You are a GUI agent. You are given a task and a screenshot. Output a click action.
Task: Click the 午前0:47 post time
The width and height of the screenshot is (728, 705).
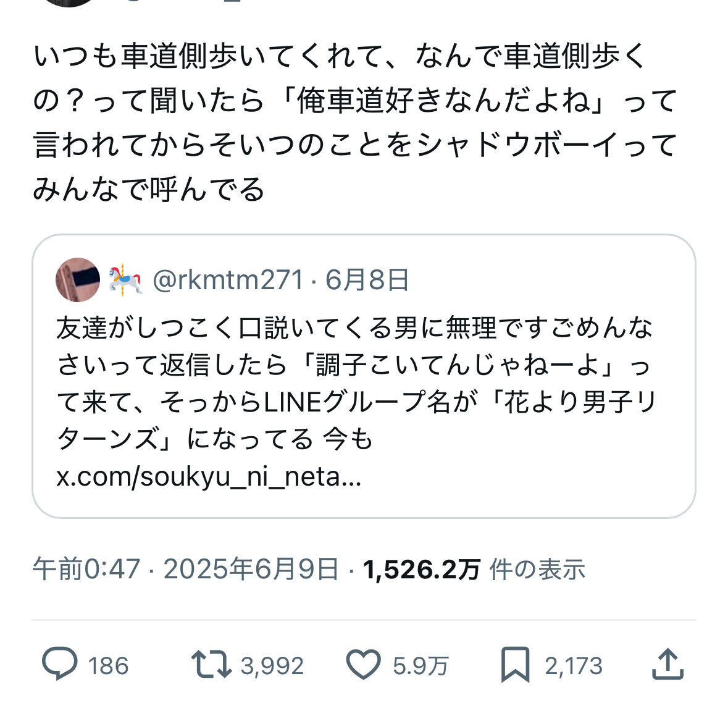[86, 569]
